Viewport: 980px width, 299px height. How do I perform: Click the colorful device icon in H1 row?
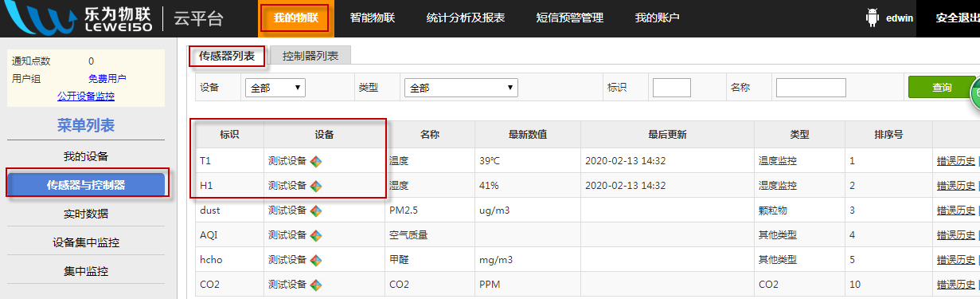[316, 186]
